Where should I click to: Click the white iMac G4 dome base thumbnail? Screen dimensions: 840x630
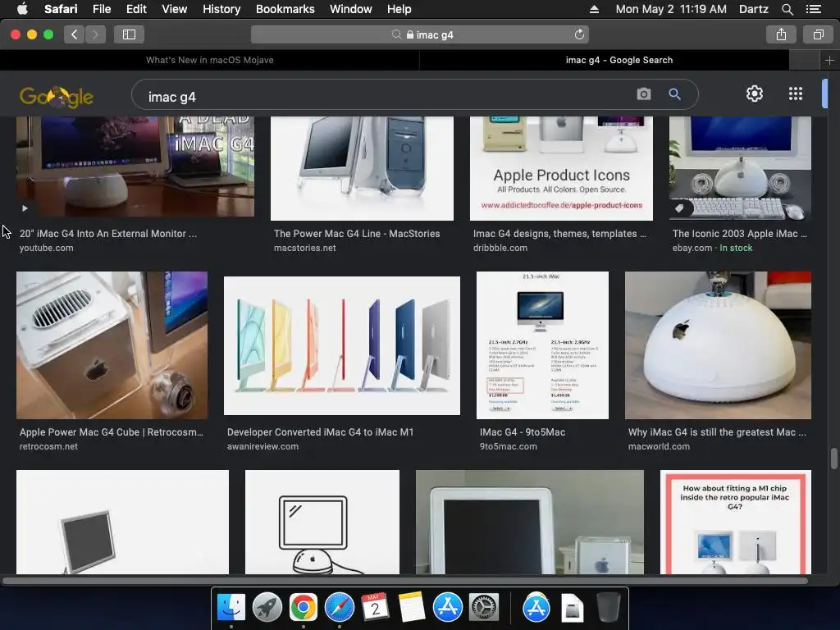718,345
